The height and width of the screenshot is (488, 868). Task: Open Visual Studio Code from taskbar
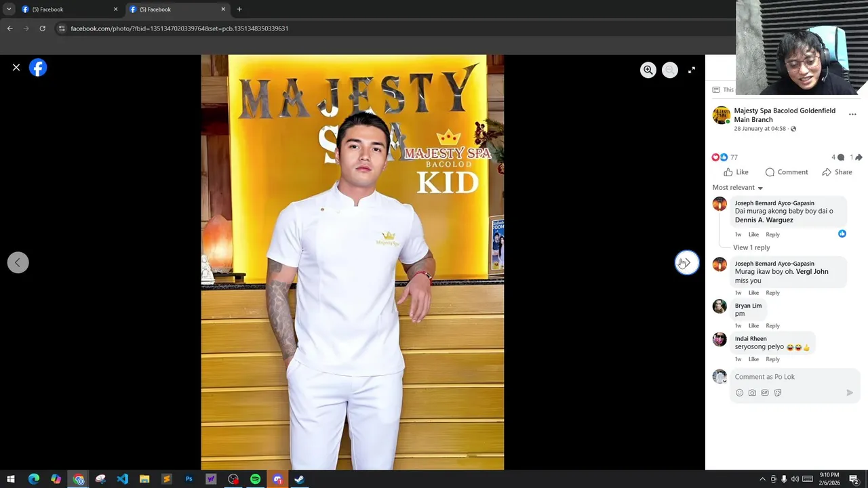(123, 479)
